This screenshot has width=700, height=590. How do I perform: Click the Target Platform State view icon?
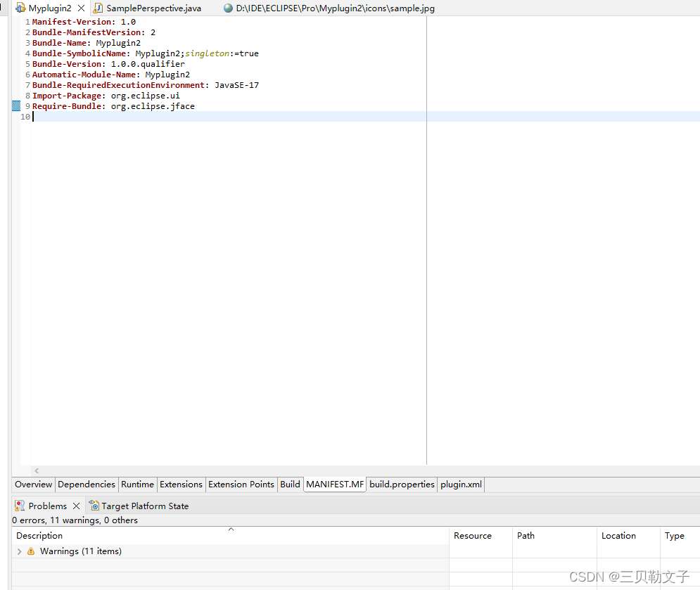click(94, 506)
